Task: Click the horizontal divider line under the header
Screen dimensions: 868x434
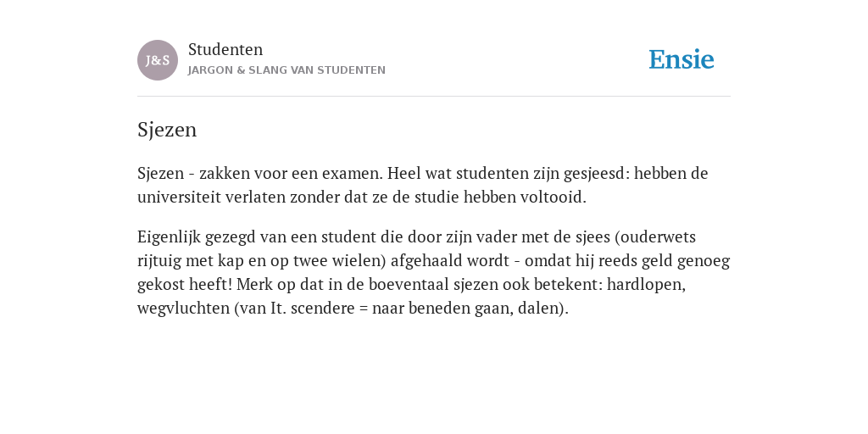Action: (434, 97)
